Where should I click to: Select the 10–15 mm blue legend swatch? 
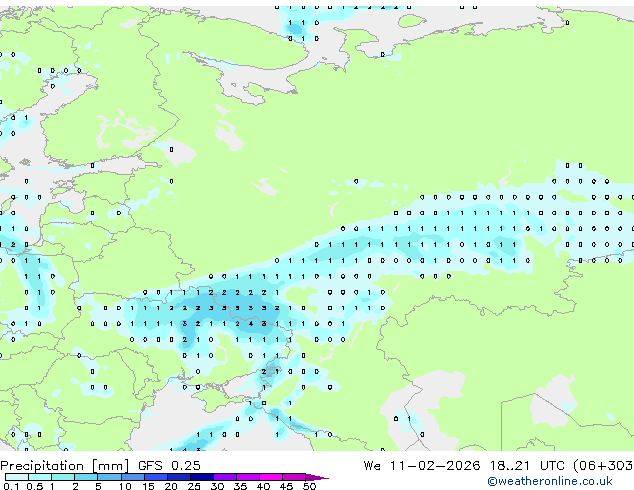coord(133,477)
